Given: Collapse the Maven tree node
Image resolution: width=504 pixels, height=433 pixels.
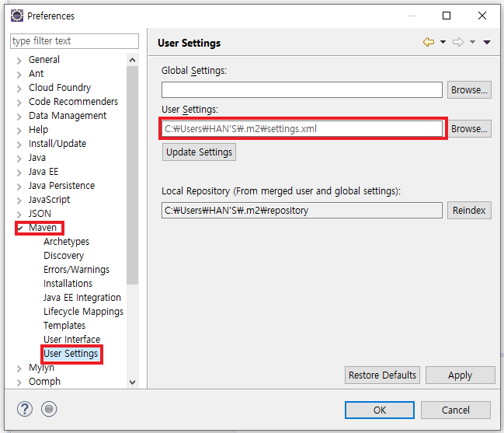Looking at the screenshot, I should click(20, 228).
